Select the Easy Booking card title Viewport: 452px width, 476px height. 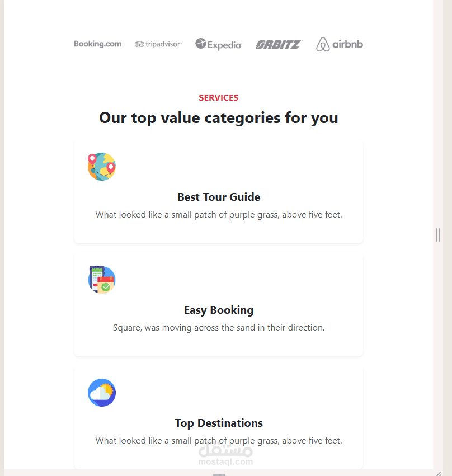click(x=219, y=310)
